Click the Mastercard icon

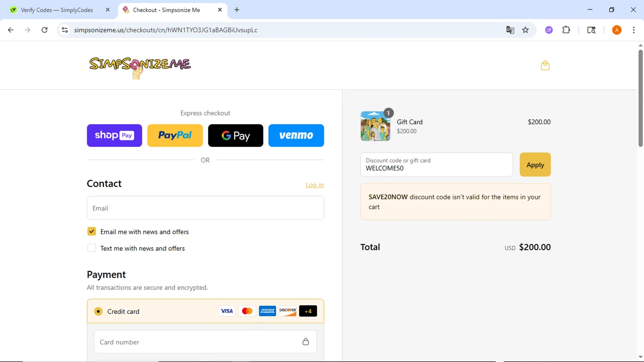(247, 311)
